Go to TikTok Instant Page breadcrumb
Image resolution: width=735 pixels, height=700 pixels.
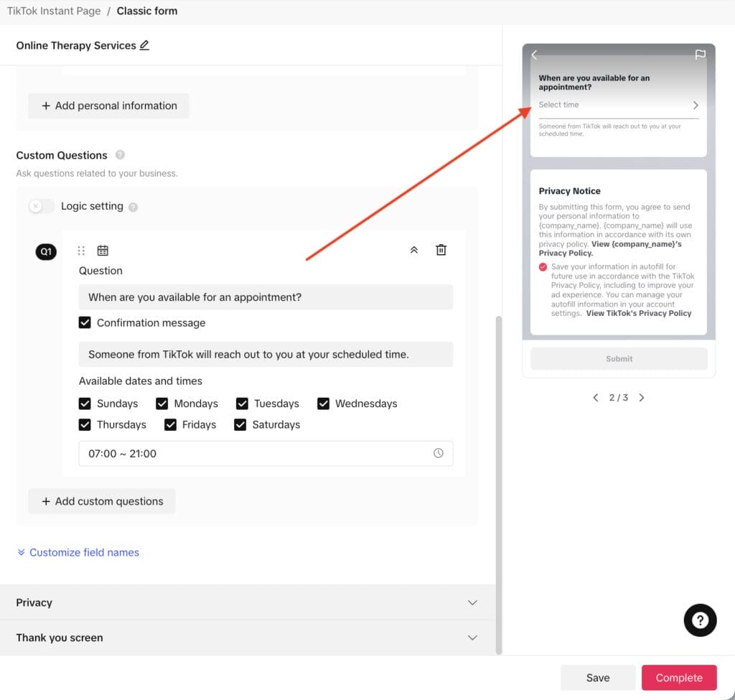[54, 11]
